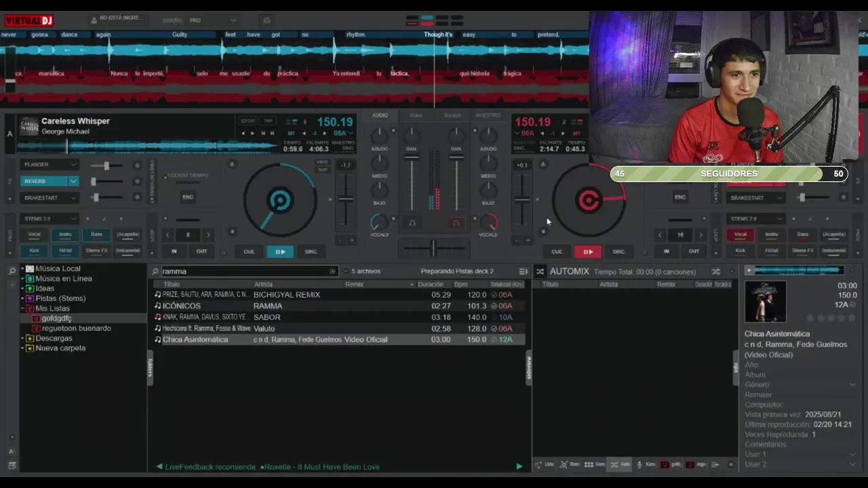This screenshot has width=868, height=488.
Task: Click the green play arrow in LiveFeedback bar
Action: coord(519,466)
